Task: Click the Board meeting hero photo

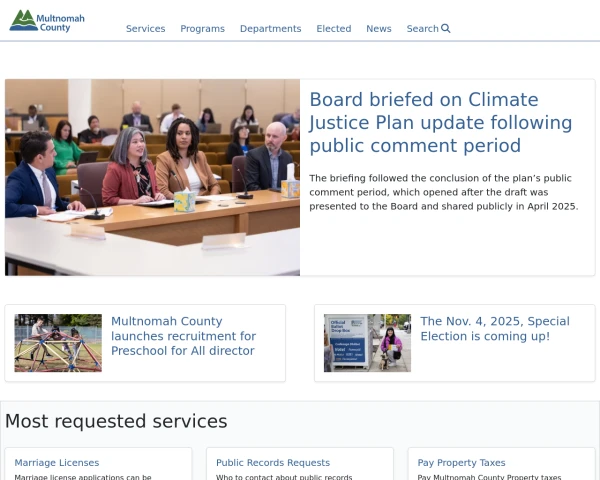Action: coord(152,177)
